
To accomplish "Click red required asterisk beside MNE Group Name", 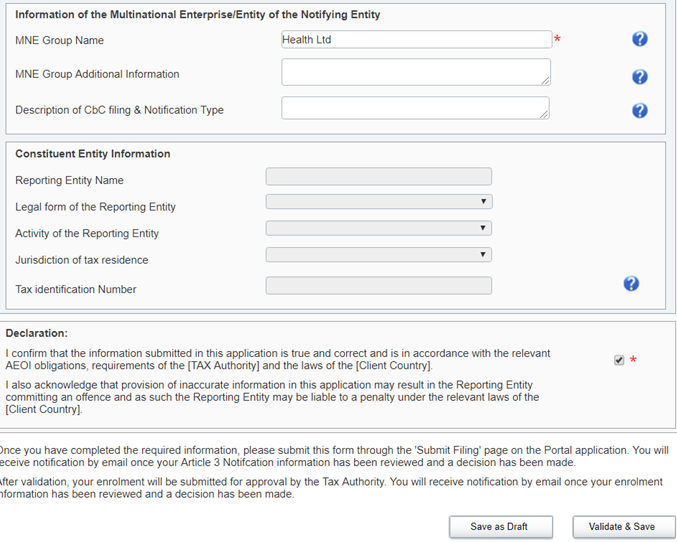I will [558, 40].
